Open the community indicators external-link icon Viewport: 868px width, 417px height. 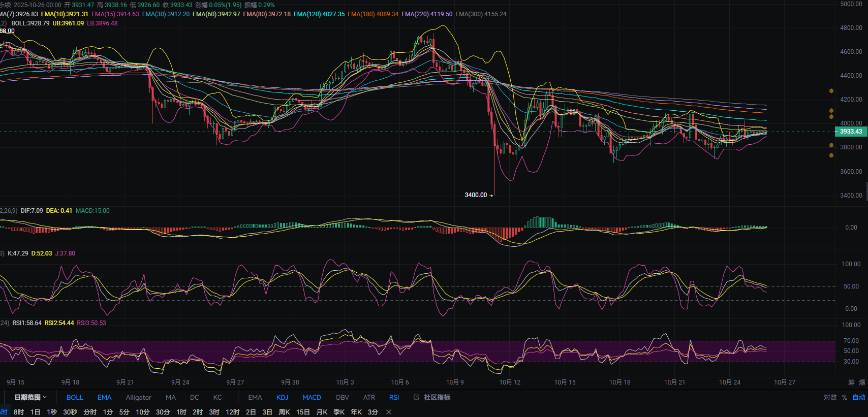pos(416,397)
